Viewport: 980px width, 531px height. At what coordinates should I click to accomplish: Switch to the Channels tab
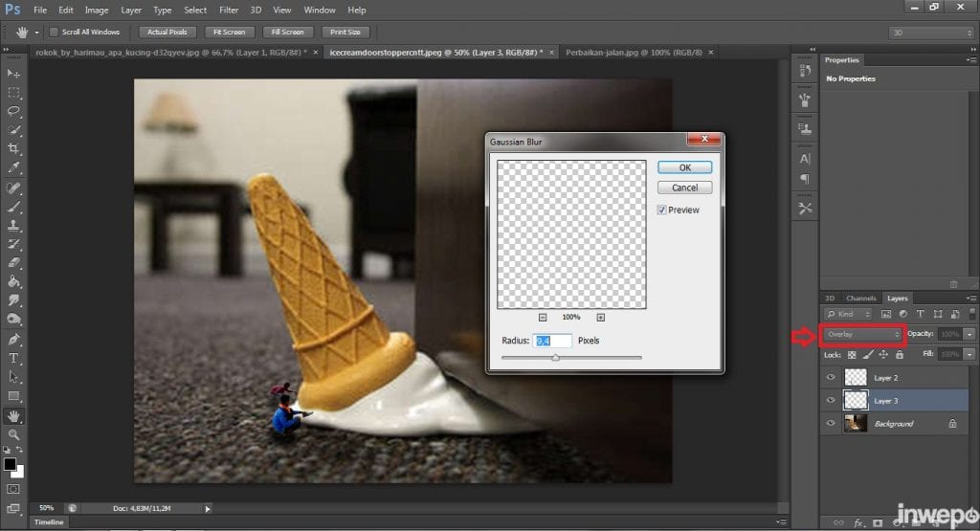coord(861,299)
